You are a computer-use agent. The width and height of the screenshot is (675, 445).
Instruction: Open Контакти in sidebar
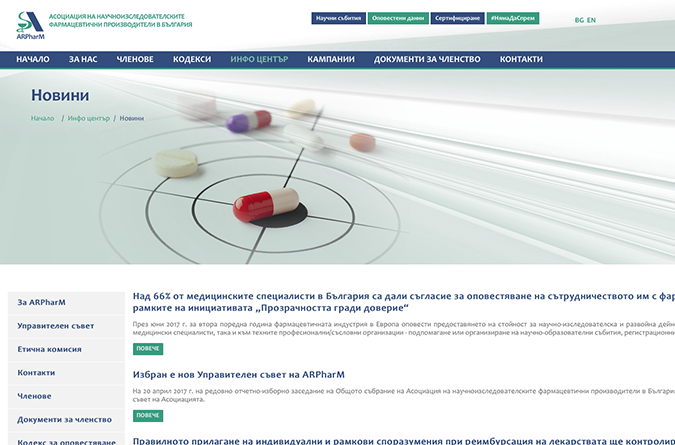coord(66,373)
